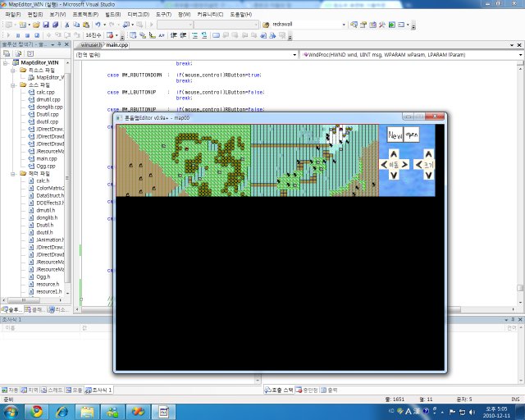Screen dimensions: 525x420
Task: Switch to the 호출 스택 tab
Action: coord(279,390)
